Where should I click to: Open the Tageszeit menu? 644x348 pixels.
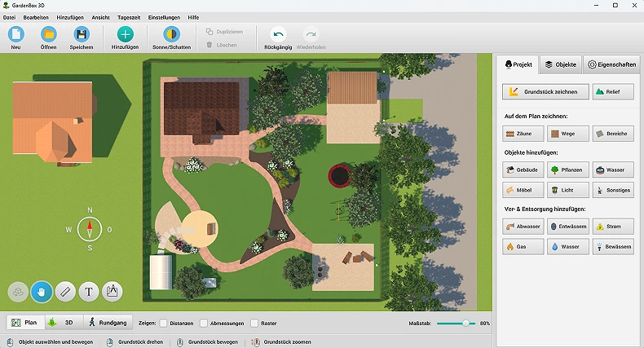coord(129,17)
